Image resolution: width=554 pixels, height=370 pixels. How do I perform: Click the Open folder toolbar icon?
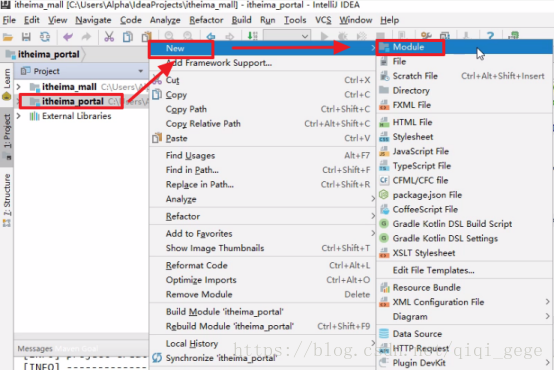(8, 36)
